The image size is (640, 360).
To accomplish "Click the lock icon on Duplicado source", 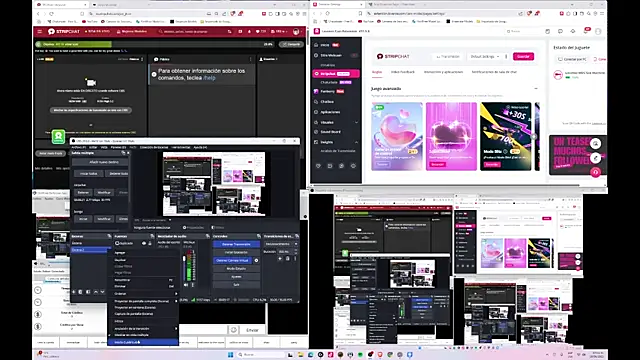I will pyautogui.click(x=150, y=243).
